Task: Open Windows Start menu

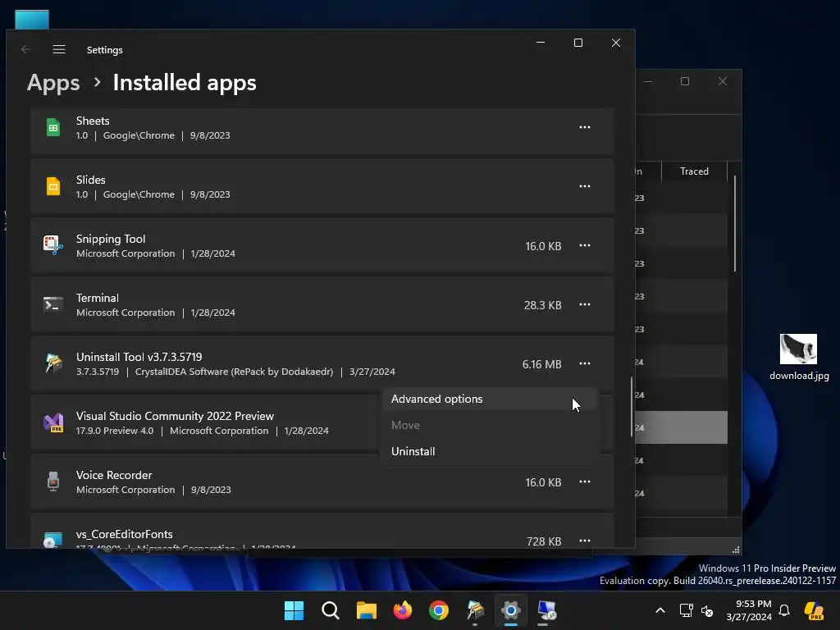Action: tap(294, 610)
